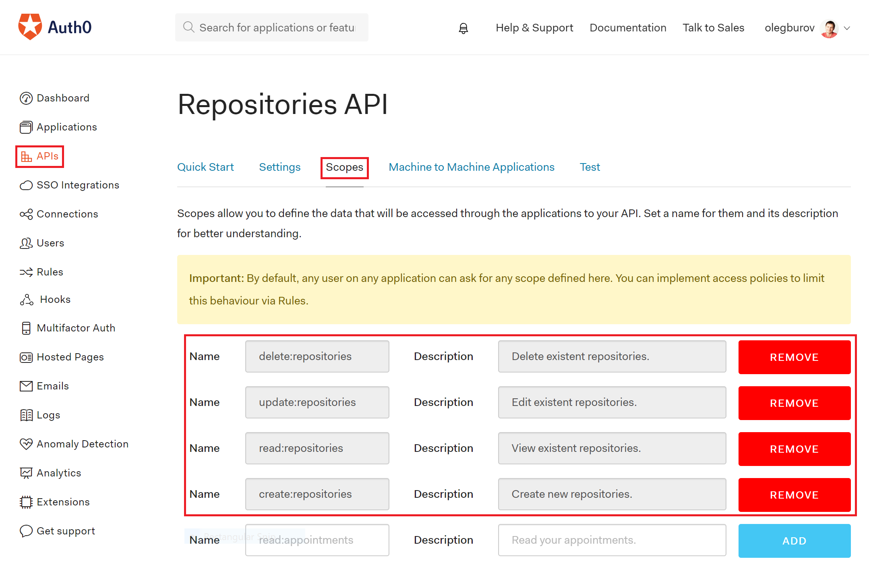
Task: Focus the search applications field
Action: tap(277, 27)
